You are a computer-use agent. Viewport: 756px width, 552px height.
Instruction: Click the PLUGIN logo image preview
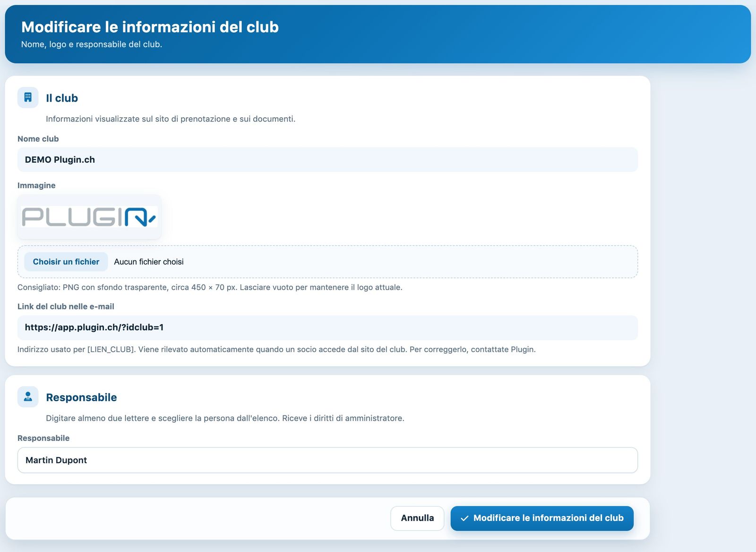click(x=89, y=217)
